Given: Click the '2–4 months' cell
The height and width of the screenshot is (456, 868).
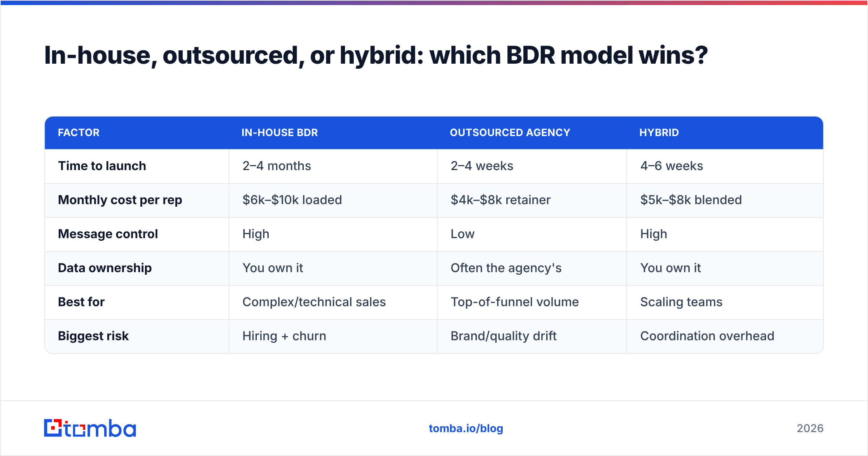Looking at the screenshot, I should (x=277, y=166).
